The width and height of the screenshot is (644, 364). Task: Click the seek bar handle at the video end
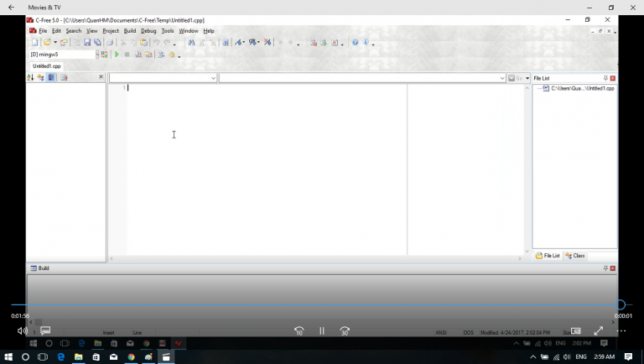(621, 304)
